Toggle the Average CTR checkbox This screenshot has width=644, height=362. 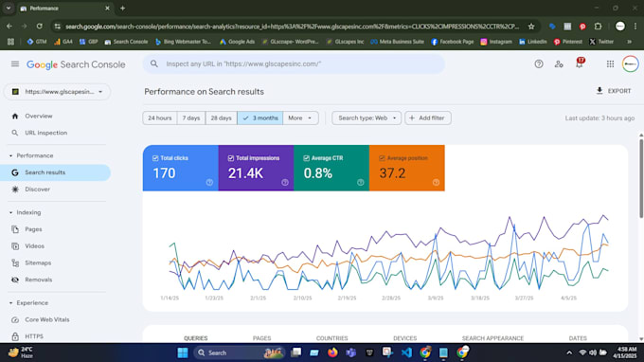[x=307, y=158]
